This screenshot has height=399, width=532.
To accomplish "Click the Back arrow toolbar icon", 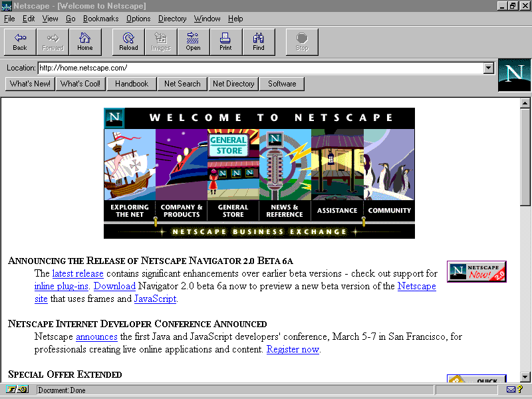I will 20,42.
